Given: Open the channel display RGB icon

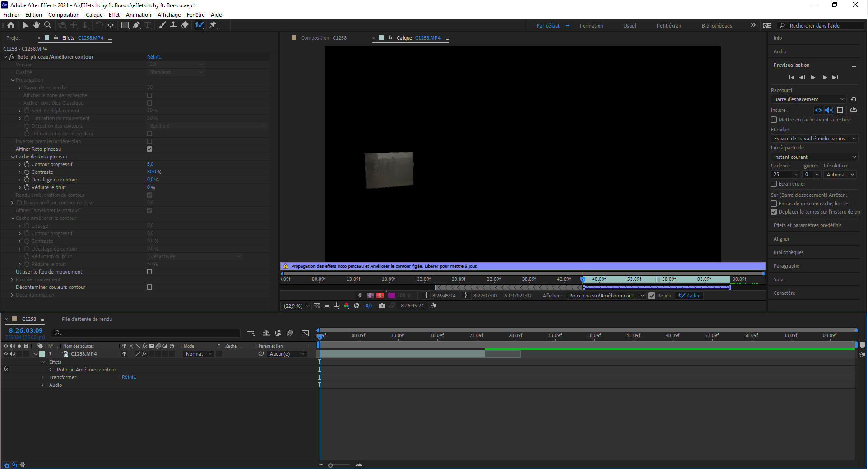Looking at the screenshot, I should coord(347,306).
